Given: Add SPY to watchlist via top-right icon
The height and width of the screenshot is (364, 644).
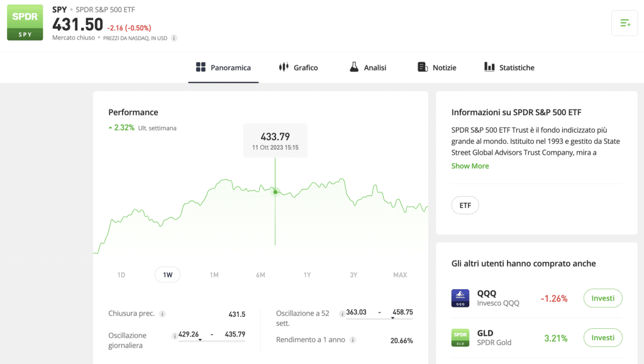Looking at the screenshot, I should click(x=625, y=23).
